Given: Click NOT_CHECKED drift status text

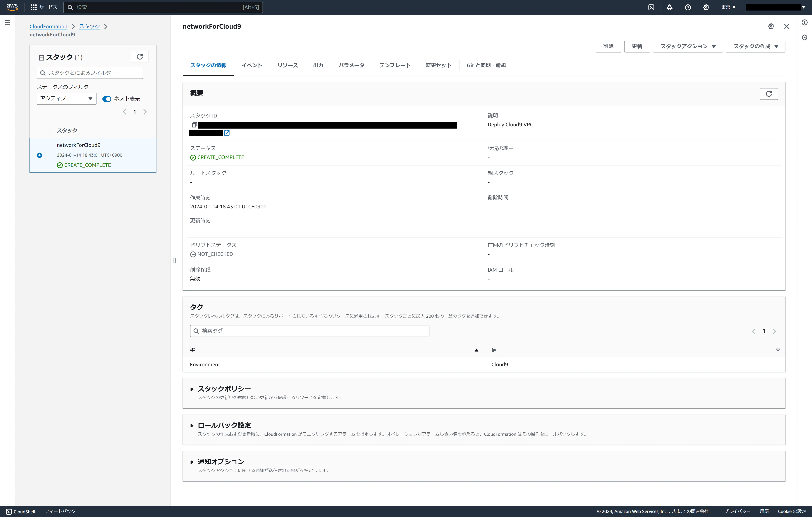Looking at the screenshot, I should 215,254.
